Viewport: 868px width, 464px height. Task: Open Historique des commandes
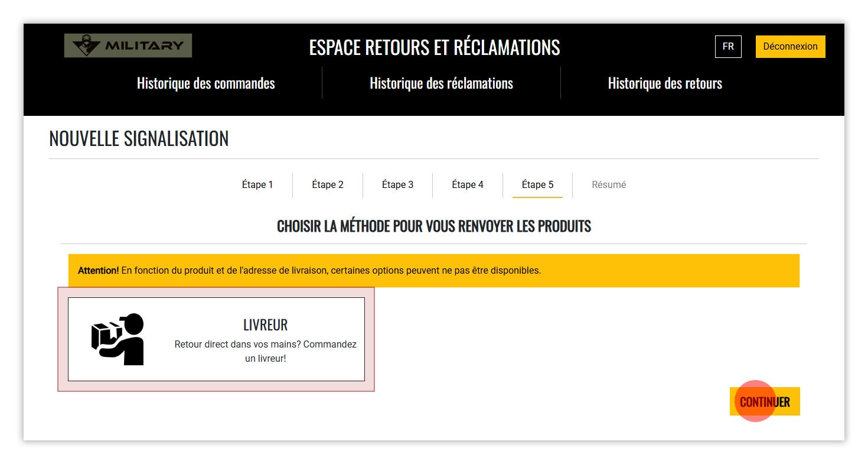[x=205, y=83]
